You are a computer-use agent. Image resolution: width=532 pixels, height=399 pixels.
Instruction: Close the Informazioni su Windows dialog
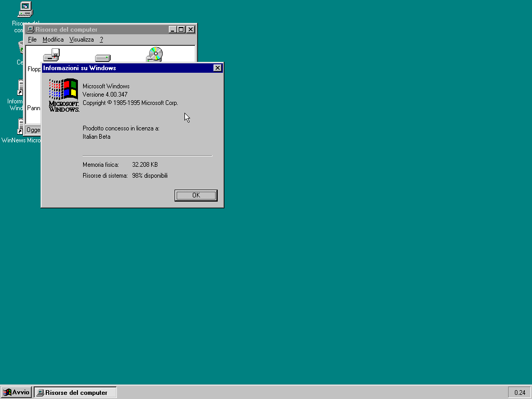click(217, 68)
